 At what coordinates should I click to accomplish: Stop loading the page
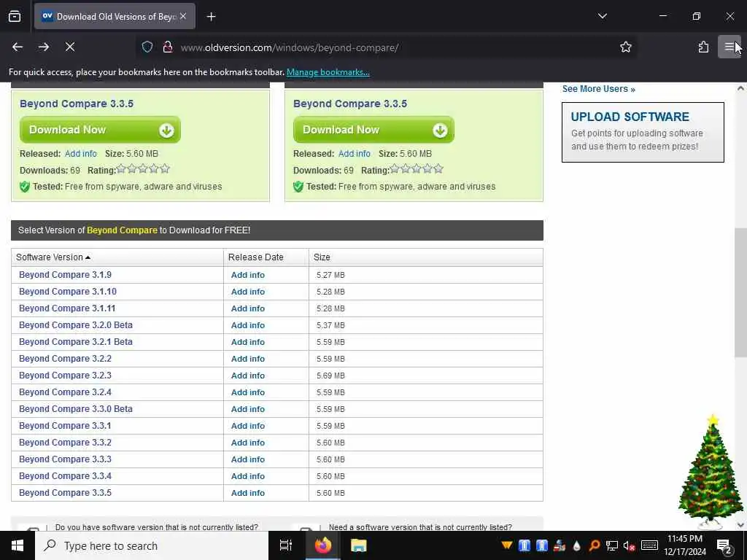(x=70, y=47)
